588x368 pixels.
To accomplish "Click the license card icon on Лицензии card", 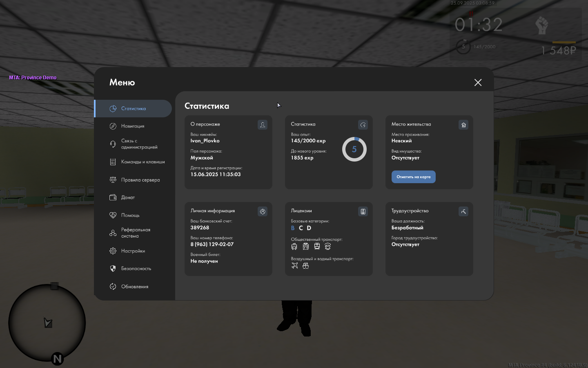I will click(363, 211).
